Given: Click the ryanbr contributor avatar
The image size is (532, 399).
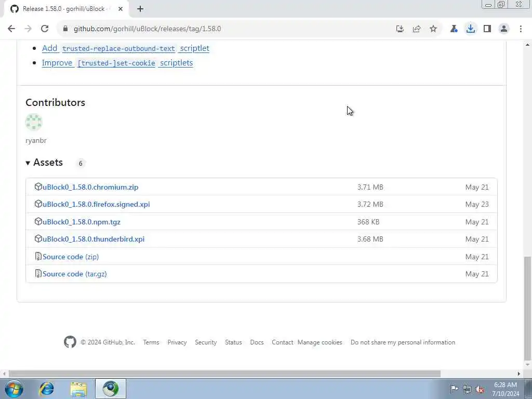Looking at the screenshot, I should [x=34, y=122].
